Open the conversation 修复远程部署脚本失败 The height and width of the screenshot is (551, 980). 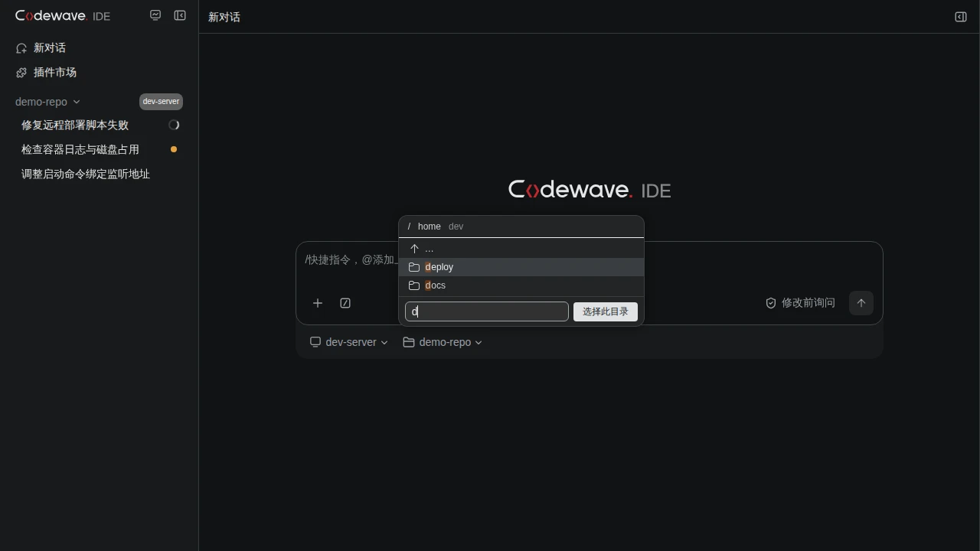coord(75,125)
